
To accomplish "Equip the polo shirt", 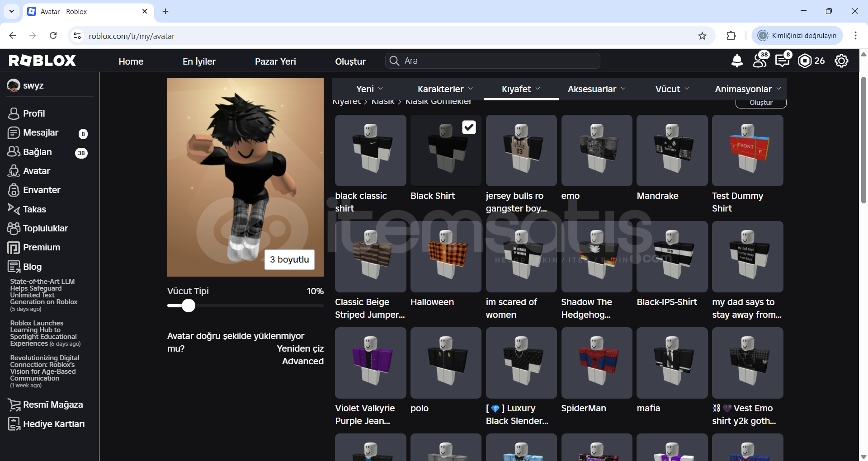I will [446, 363].
